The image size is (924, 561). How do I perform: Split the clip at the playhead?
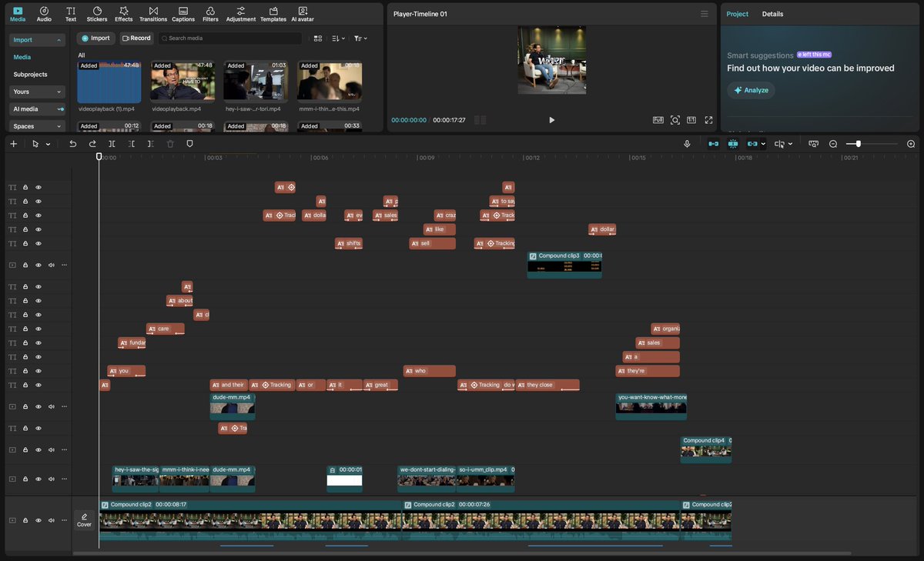point(112,144)
